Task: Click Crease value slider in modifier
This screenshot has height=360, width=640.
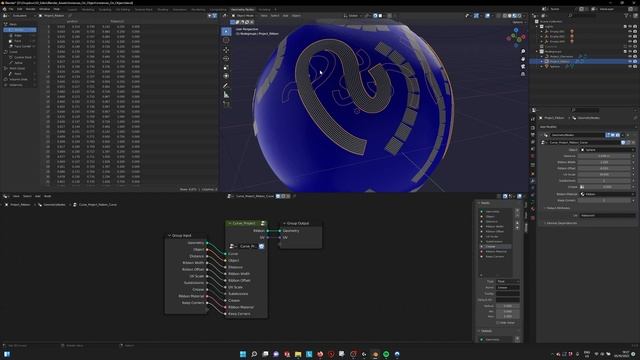Action: [607, 187]
